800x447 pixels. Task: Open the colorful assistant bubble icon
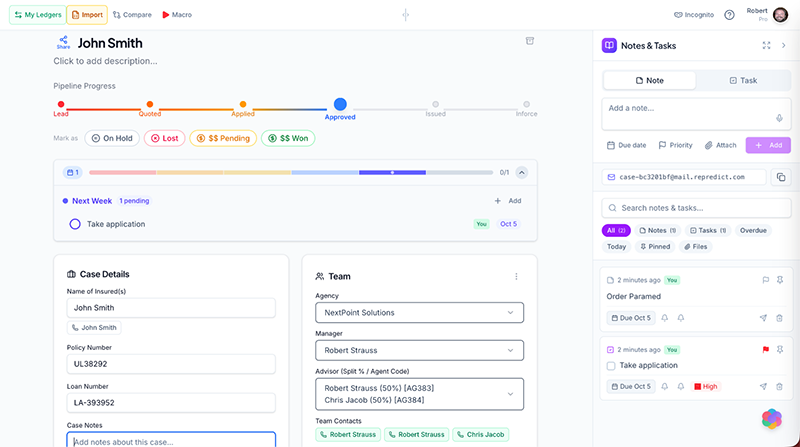(771, 419)
